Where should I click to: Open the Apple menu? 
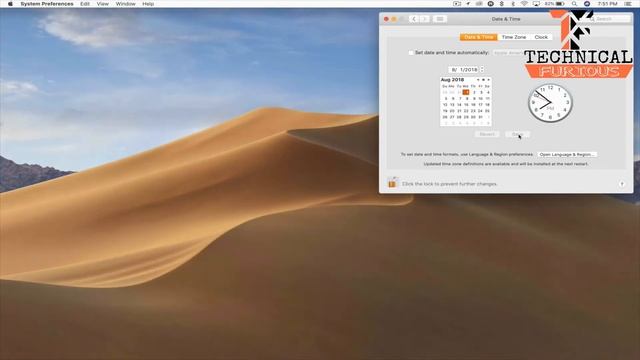tap(10, 4)
